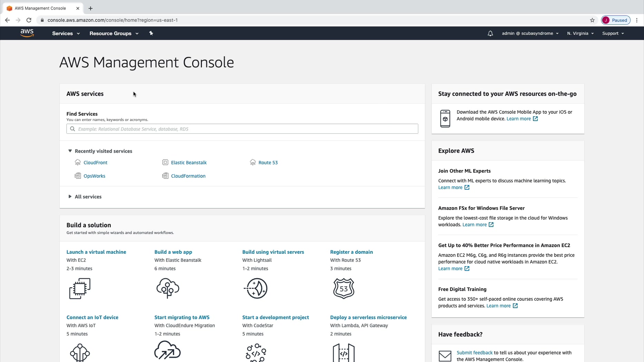
Task: Click Build a web app
Action: click(173, 252)
